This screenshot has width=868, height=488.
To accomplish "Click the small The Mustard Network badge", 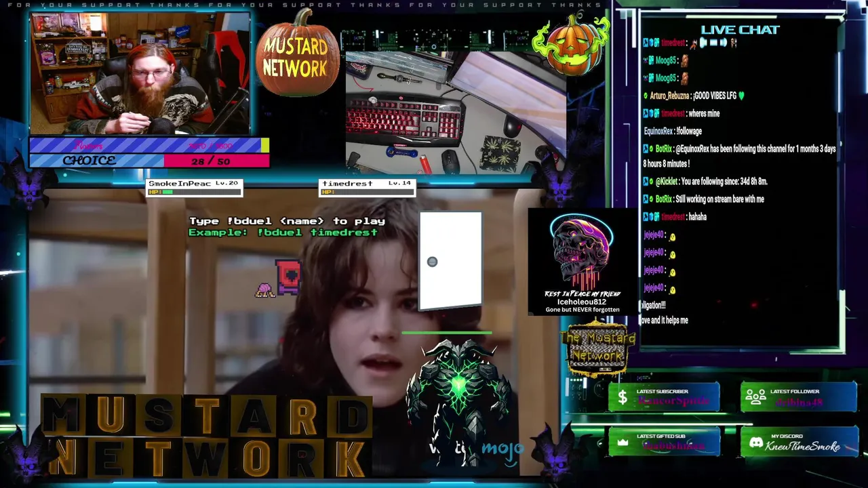I will [x=597, y=348].
